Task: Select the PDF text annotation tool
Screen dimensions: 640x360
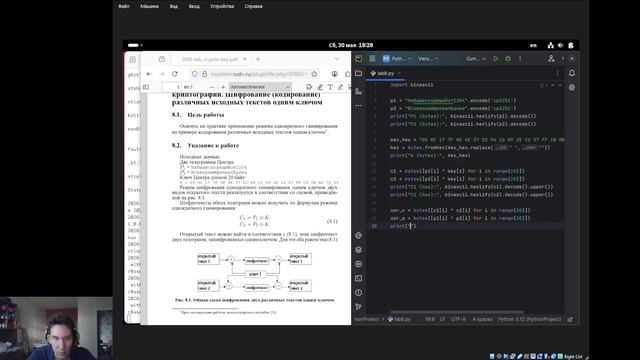Action: click(330, 87)
